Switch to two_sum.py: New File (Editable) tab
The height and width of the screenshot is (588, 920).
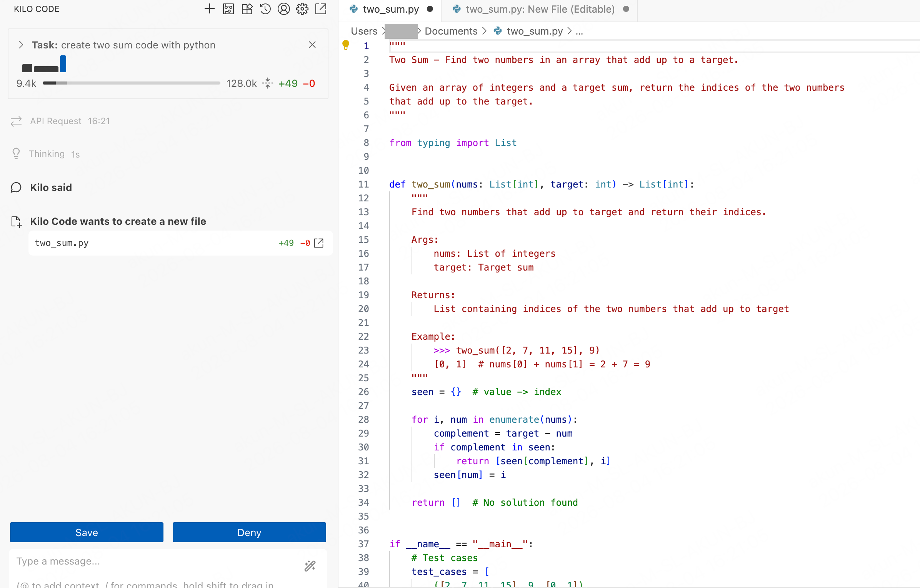540,9
